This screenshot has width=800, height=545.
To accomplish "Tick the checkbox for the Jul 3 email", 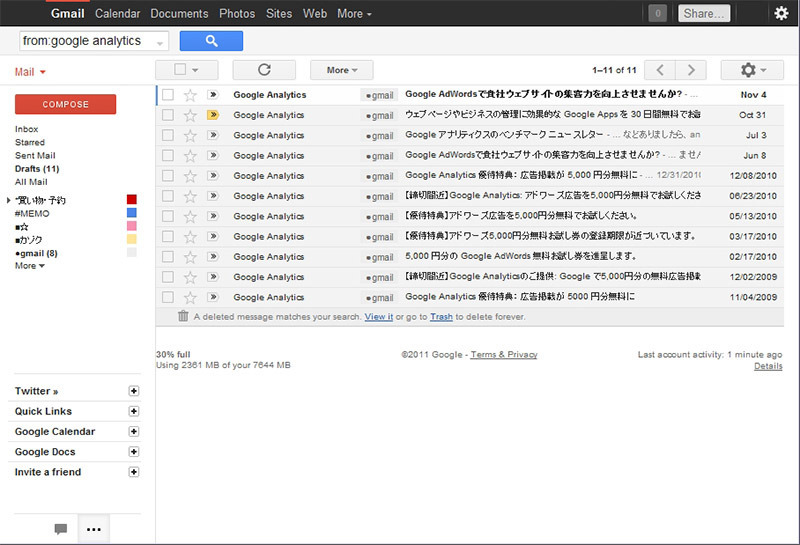I will 168,135.
